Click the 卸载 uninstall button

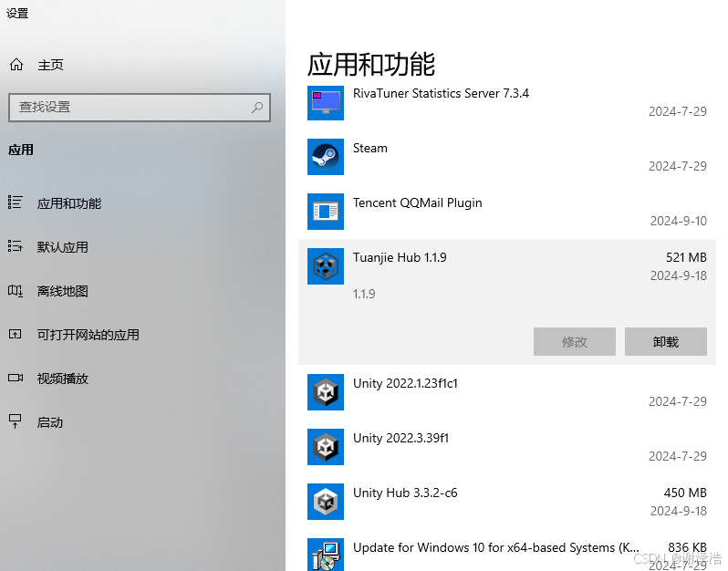[666, 342]
